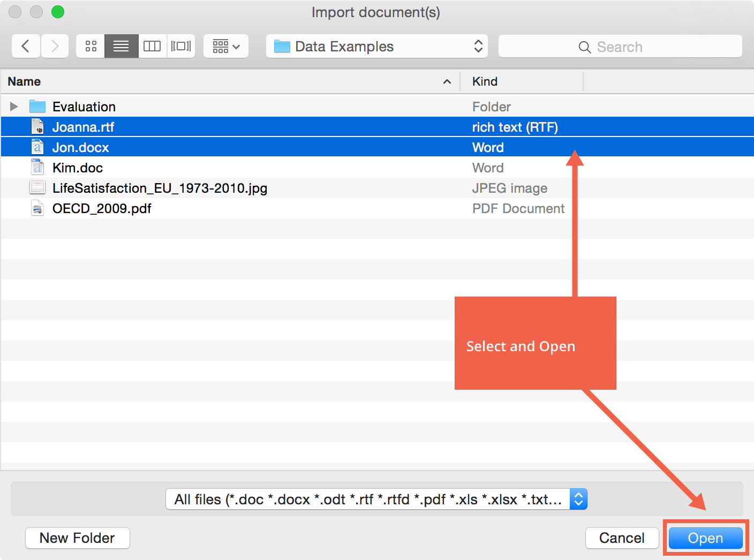This screenshot has height=560, width=754.
Task: Select the Evaluation folder name
Action: 84,107
